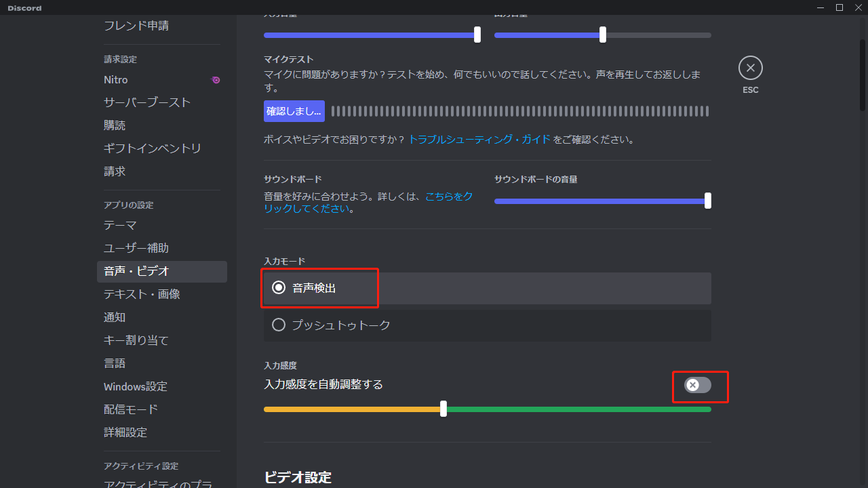The image size is (868, 488).
Task: Click the アクティビティ設定 sidebar header
Action: click(141, 466)
